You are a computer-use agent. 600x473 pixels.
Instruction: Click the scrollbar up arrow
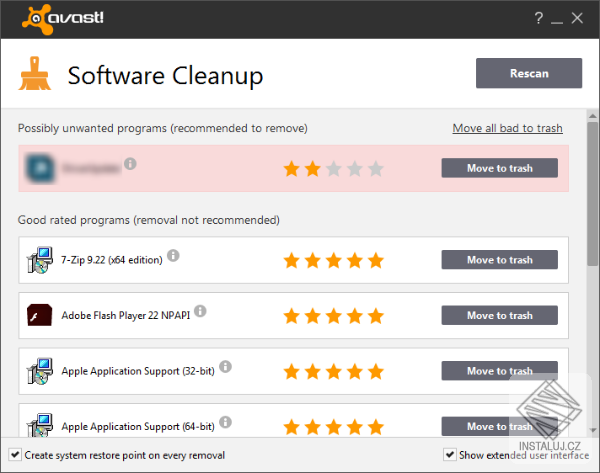pyautogui.click(x=593, y=116)
